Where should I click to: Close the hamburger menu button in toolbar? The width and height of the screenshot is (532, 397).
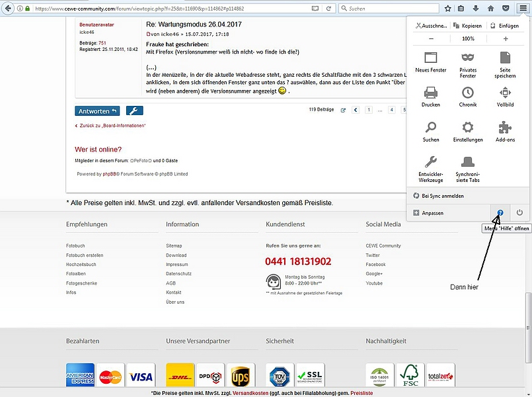point(523,9)
